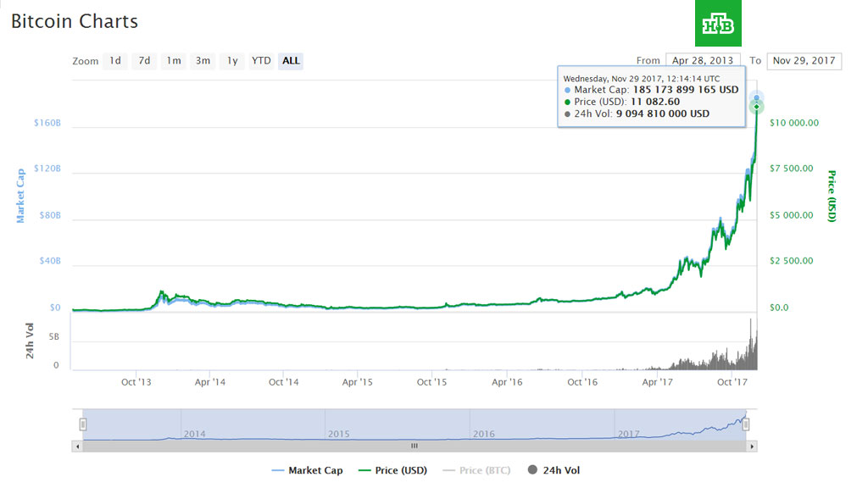Image resolution: width=868 pixels, height=488 pixels.
Task: Click the scrollbar left arrow
Action: click(78, 446)
